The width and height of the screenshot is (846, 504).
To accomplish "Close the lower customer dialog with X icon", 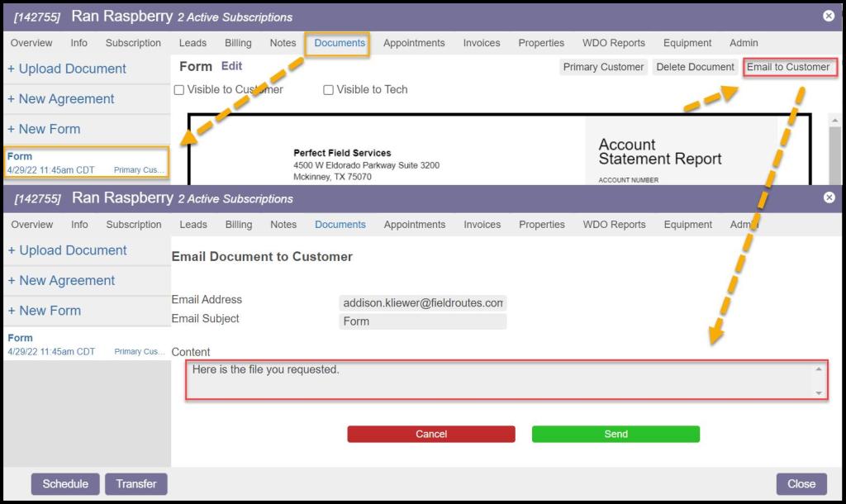I will pos(829,197).
